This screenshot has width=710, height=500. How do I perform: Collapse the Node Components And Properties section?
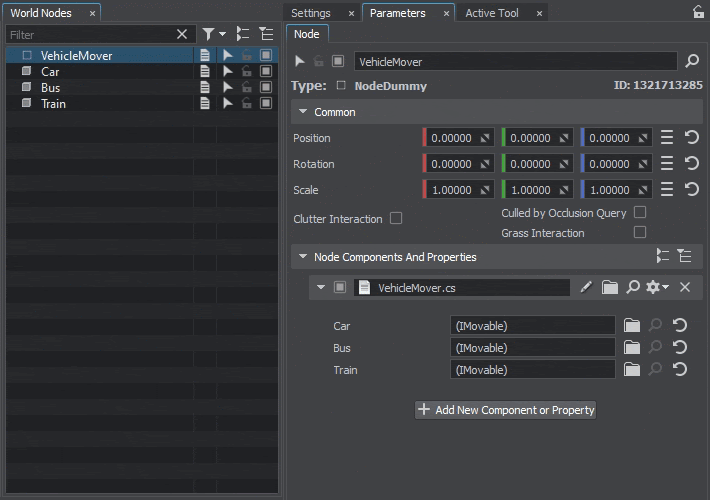tap(302, 257)
